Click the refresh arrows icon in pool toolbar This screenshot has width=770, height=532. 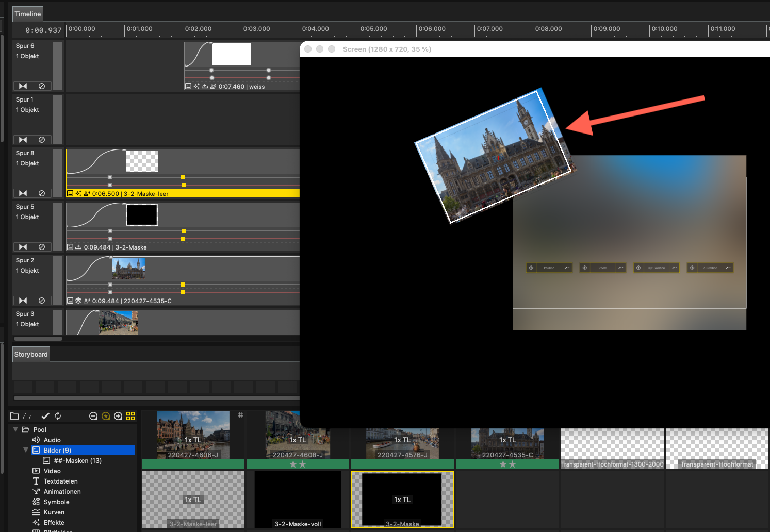click(58, 416)
